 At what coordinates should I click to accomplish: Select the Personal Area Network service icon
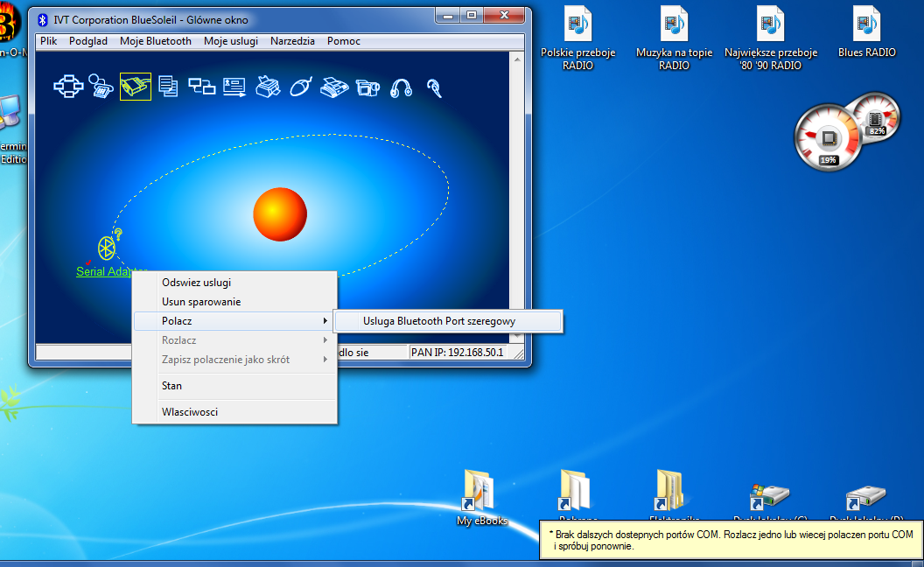click(x=68, y=87)
